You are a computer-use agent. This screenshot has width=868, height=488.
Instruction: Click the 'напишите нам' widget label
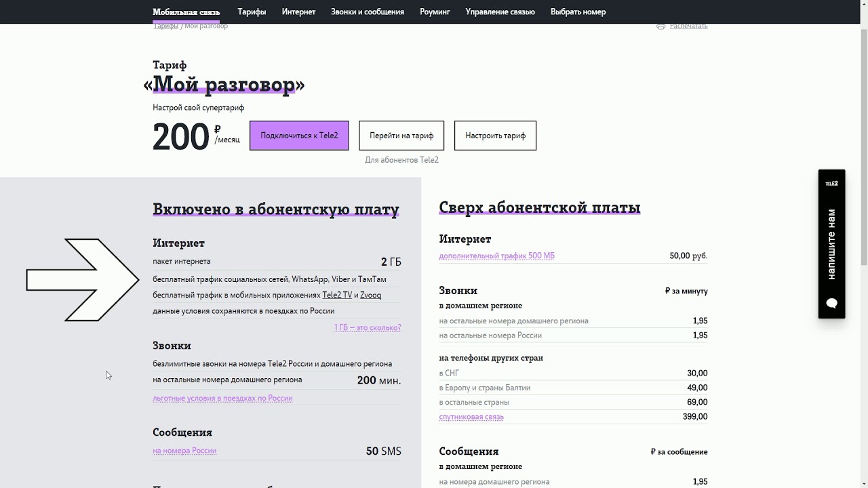pos(831,244)
